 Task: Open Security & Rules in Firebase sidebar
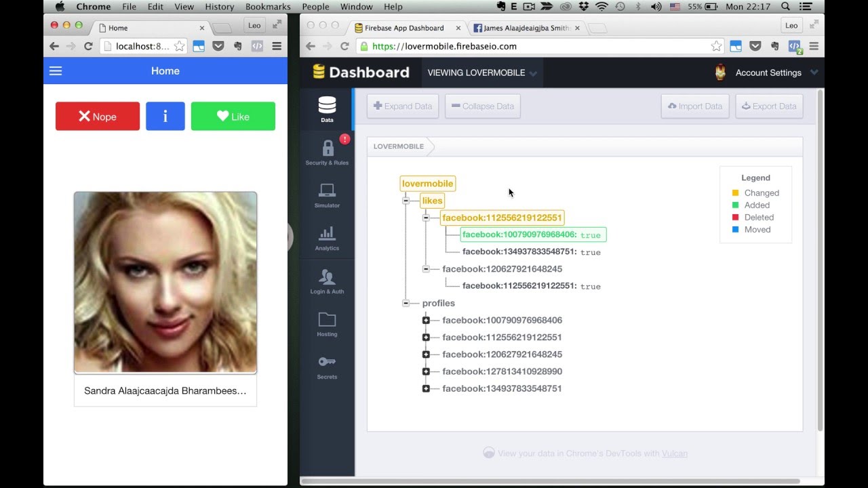tap(327, 152)
